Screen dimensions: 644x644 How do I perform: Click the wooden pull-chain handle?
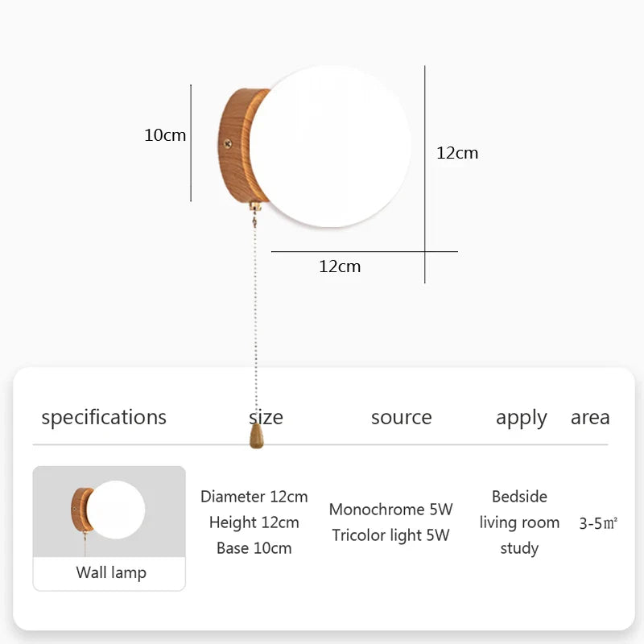coord(256,435)
